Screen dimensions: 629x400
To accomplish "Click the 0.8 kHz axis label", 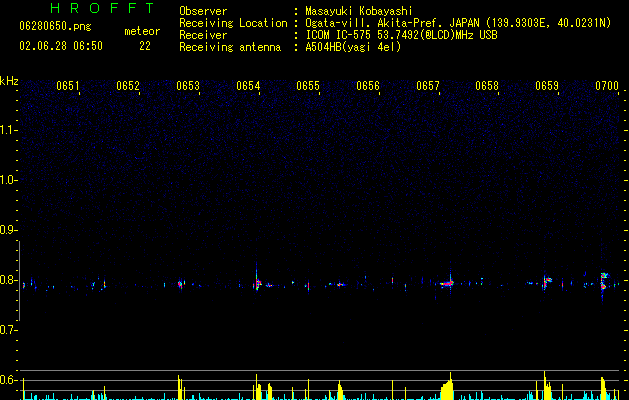I will tap(8, 280).
